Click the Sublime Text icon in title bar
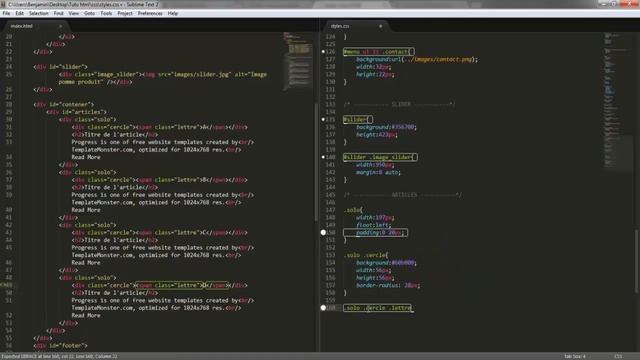 click(3, 4)
